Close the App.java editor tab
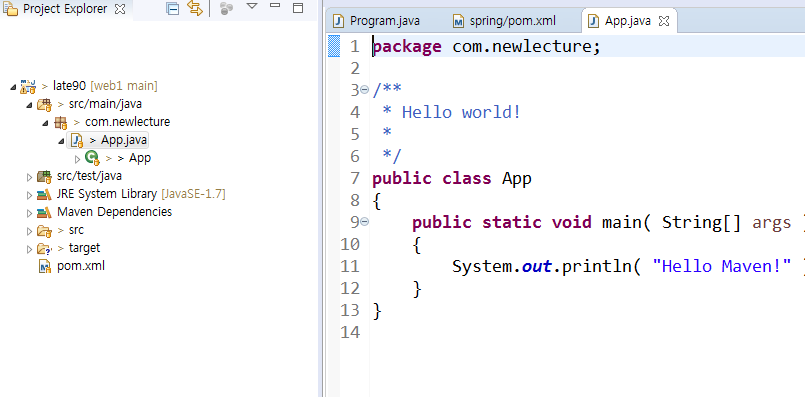Image resolution: width=805 pixels, height=397 pixels. [x=664, y=21]
